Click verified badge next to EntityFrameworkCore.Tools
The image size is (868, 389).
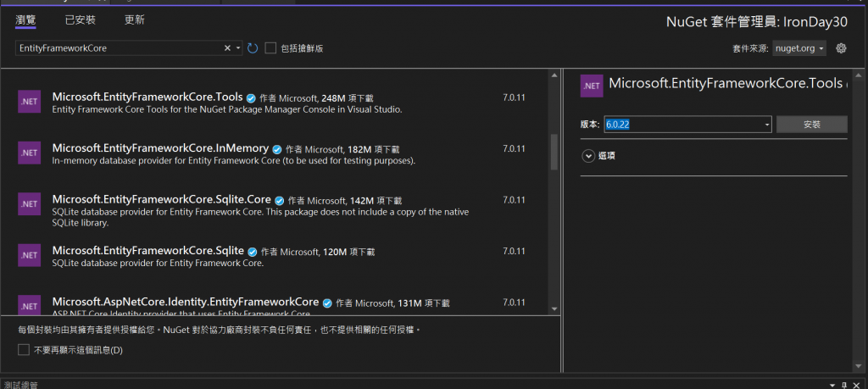point(251,98)
